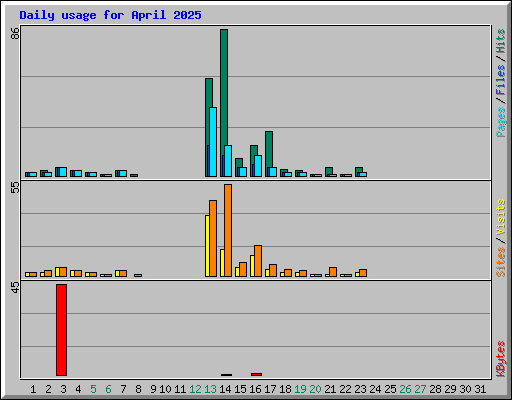Click the cyan Pages bar on day 16
The width and height of the screenshot is (512, 400).
click(258, 166)
